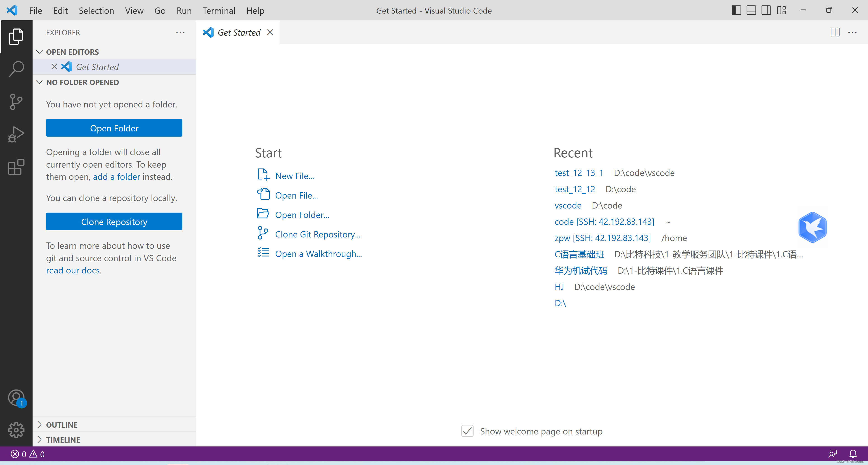Click the Open Folder button
This screenshot has height=465, width=868.
click(114, 127)
